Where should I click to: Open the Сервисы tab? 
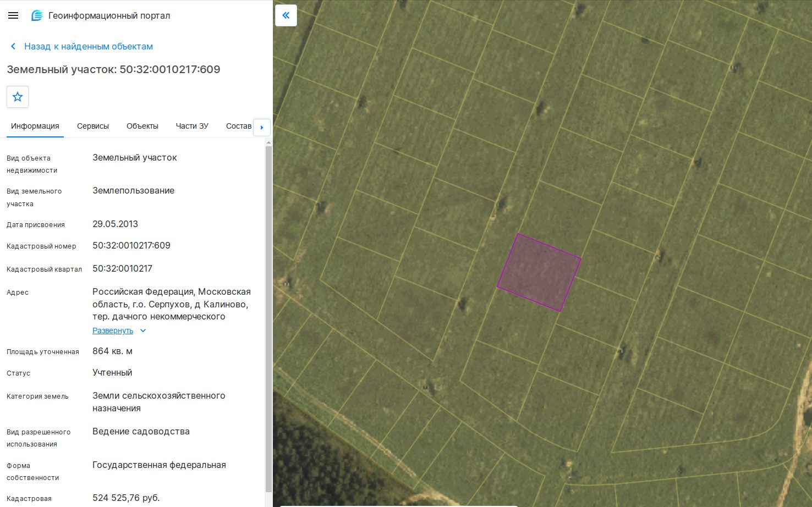coord(93,126)
